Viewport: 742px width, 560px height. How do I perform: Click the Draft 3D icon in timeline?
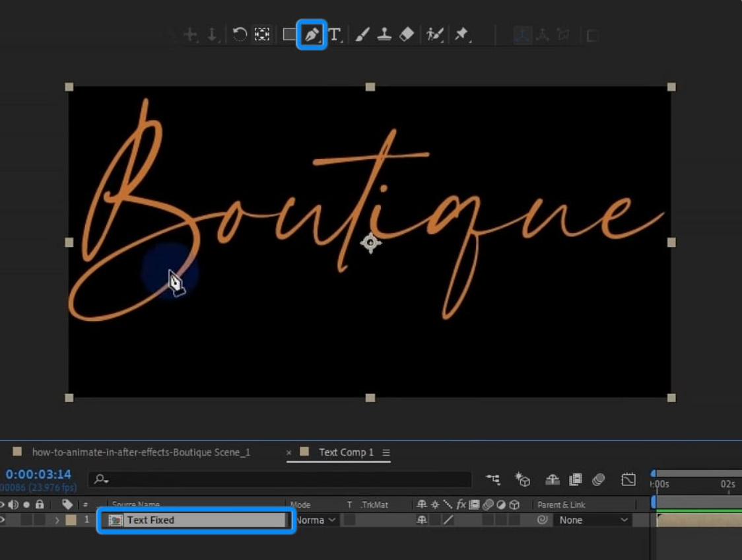pos(522,479)
